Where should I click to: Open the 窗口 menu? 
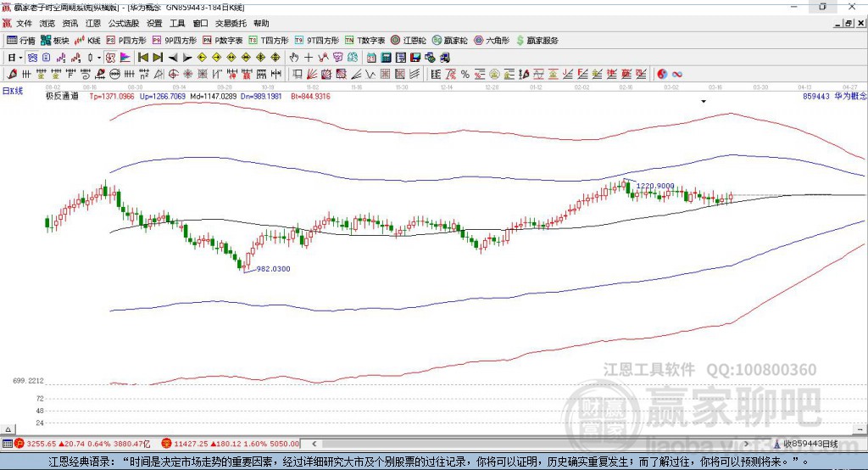(200, 23)
